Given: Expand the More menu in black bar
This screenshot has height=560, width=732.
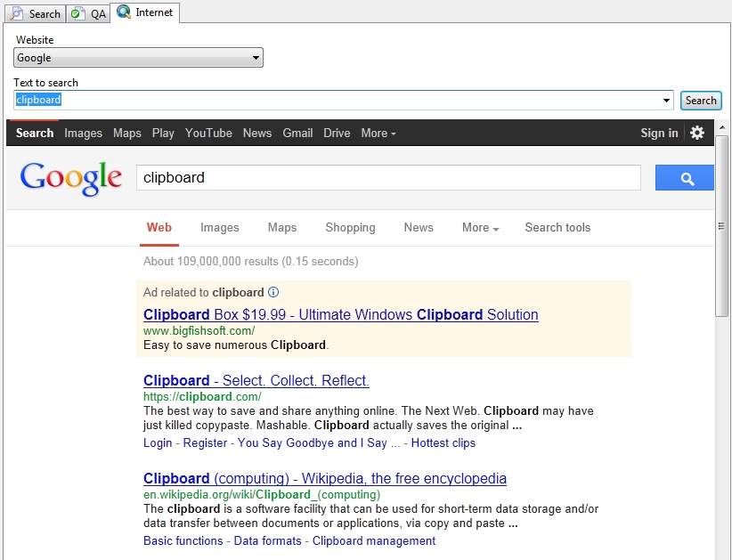Looking at the screenshot, I should click(x=378, y=133).
